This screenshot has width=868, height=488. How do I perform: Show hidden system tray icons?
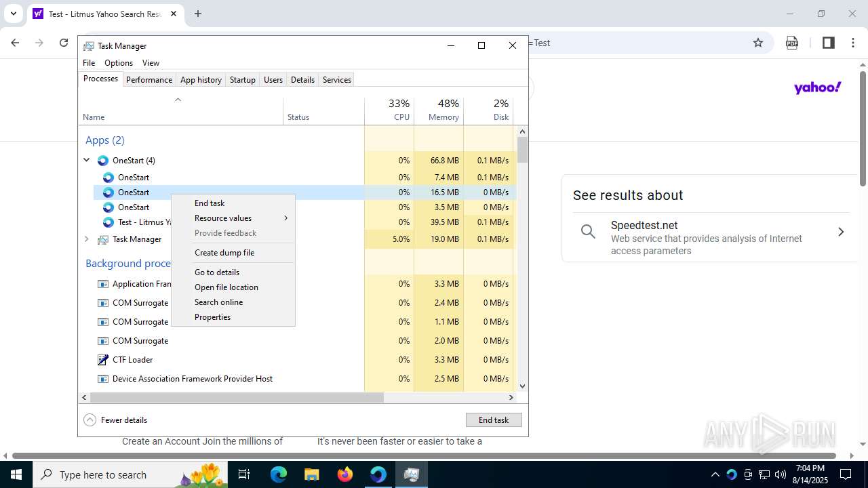click(715, 474)
